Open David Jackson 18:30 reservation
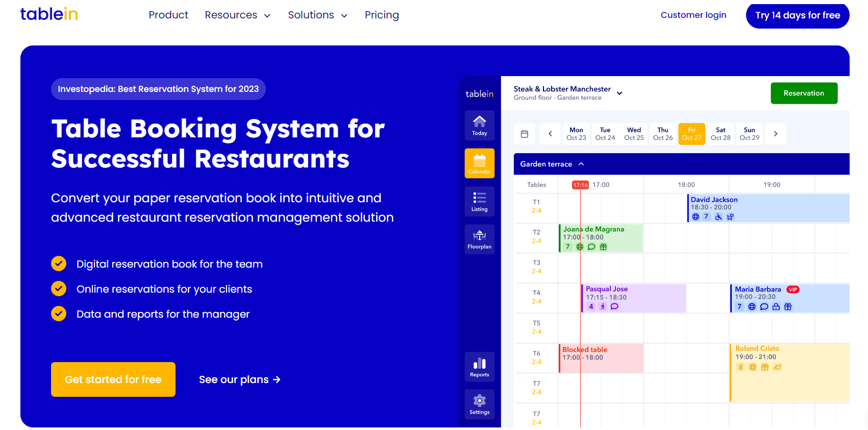 click(768, 208)
